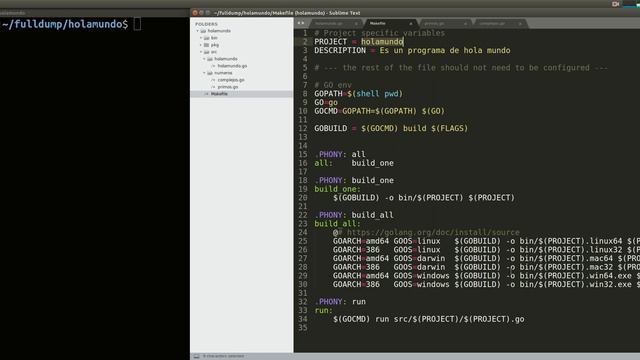Open complejos.go in the sidebar
640x360 pixels.
point(231,80)
